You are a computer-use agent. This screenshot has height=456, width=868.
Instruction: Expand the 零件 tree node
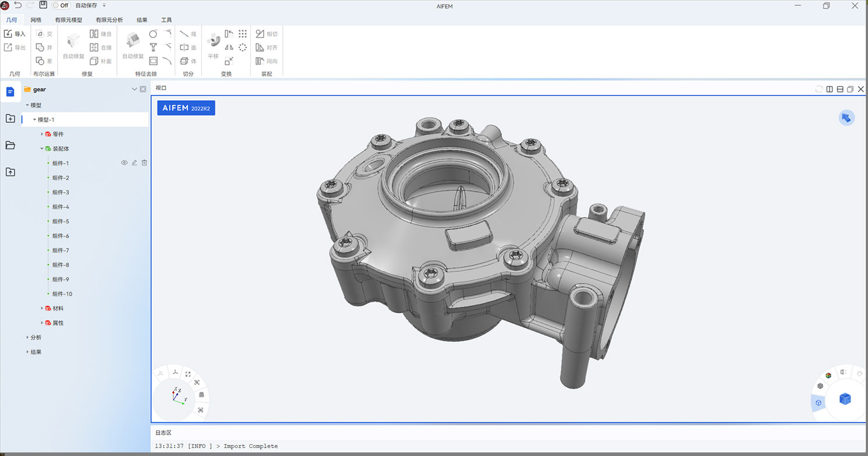[x=42, y=135]
